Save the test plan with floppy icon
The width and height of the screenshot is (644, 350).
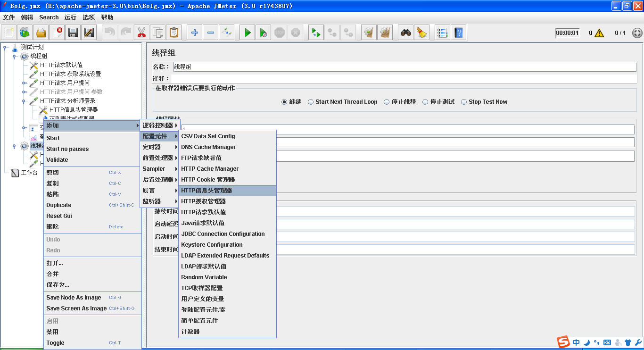73,33
